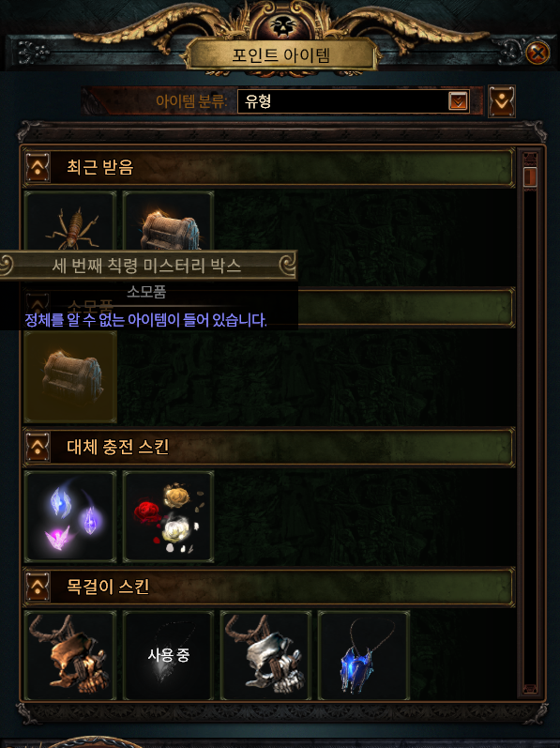Screen dimensions: 560x748
Task: Select the blue glowing amulet skin
Action: coord(364,655)
